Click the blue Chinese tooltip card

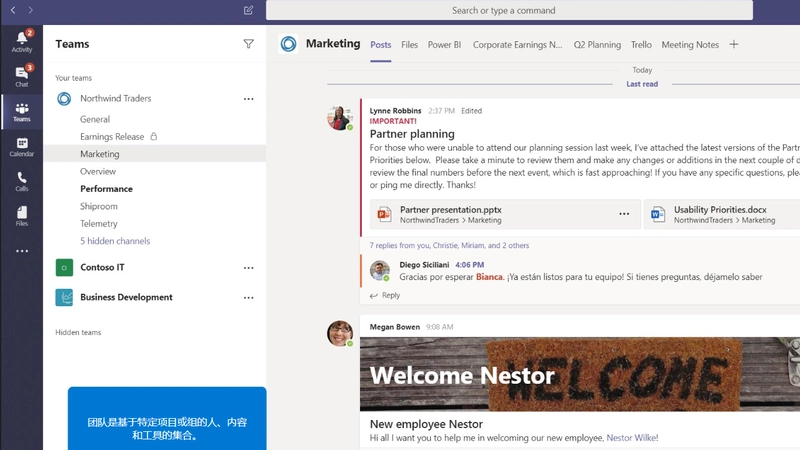pos(167,418)
